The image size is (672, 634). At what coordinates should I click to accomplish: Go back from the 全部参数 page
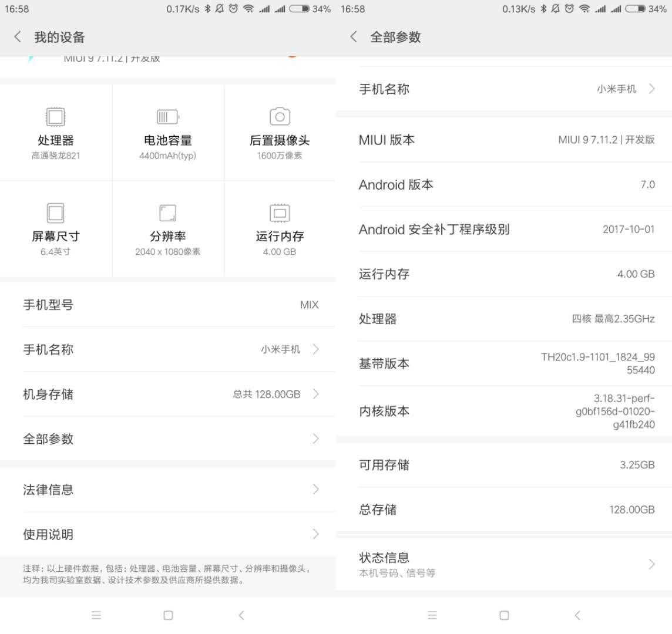(x=354, y=37)
